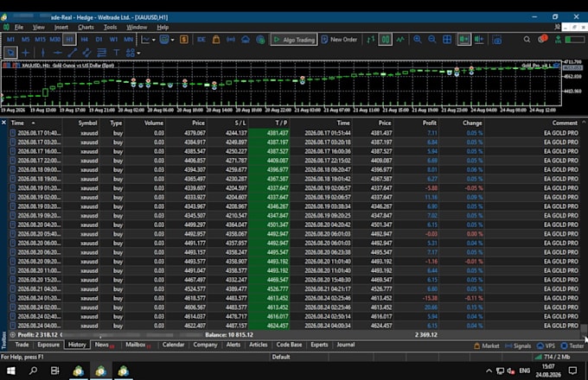The height and width of the screenshot is (380, 588).
Task: Tile chart windows with grid icon
Action: (x=447, y=40)
